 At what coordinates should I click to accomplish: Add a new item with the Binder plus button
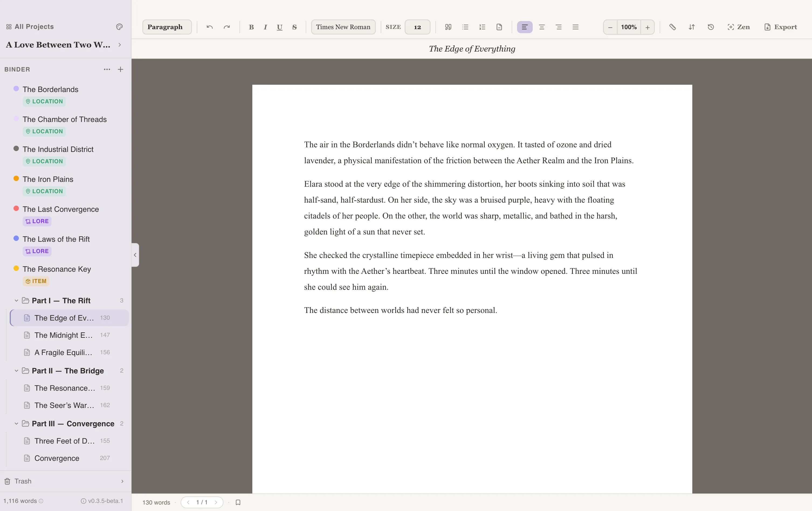coord(121,70)
